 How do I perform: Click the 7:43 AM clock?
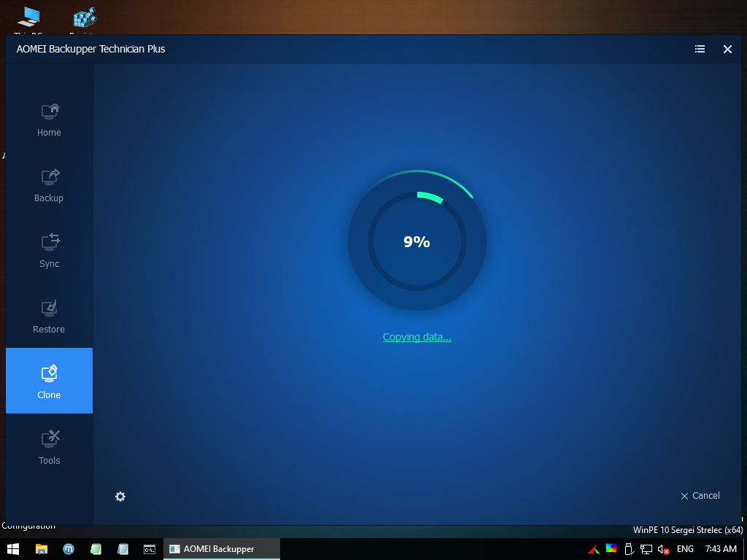coord(721,549)
